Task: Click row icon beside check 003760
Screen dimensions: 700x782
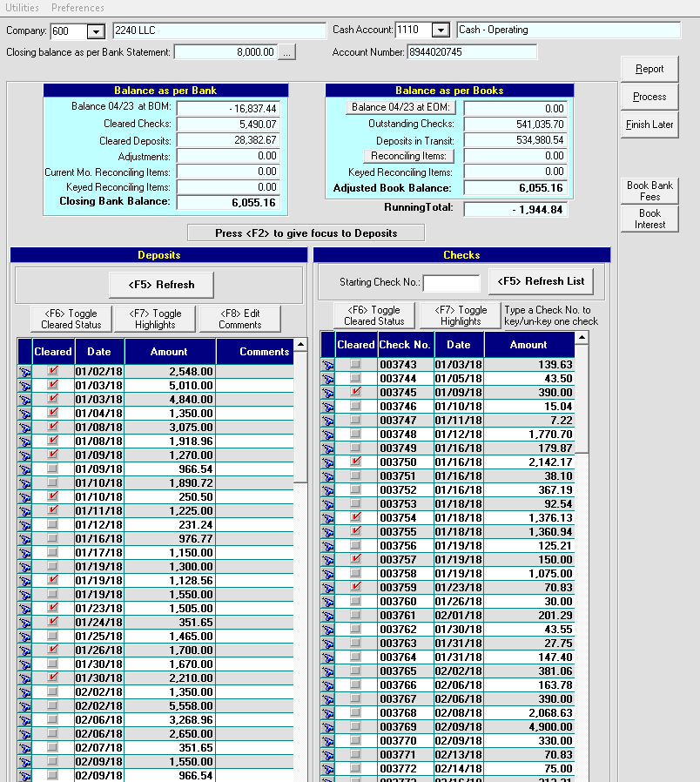Action: tap(327, 601)
